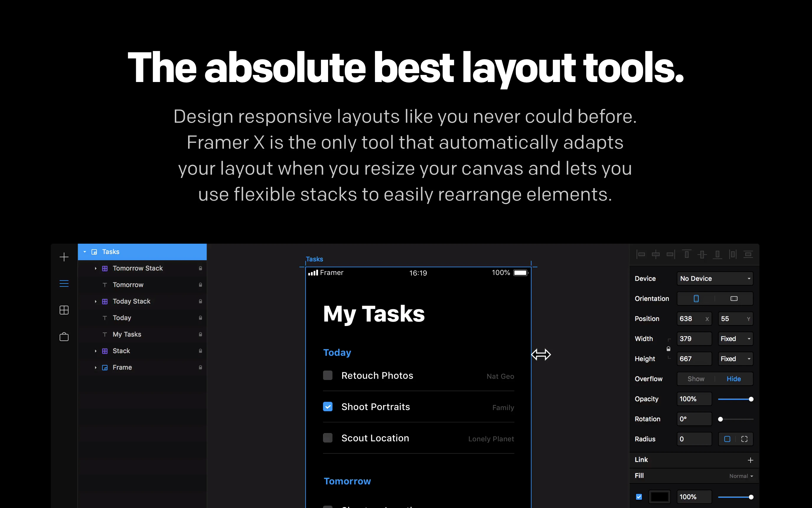Click the Opacity slider handle
Image resolution: width=812 pixels, height=508 pixels.
point(751,399)
